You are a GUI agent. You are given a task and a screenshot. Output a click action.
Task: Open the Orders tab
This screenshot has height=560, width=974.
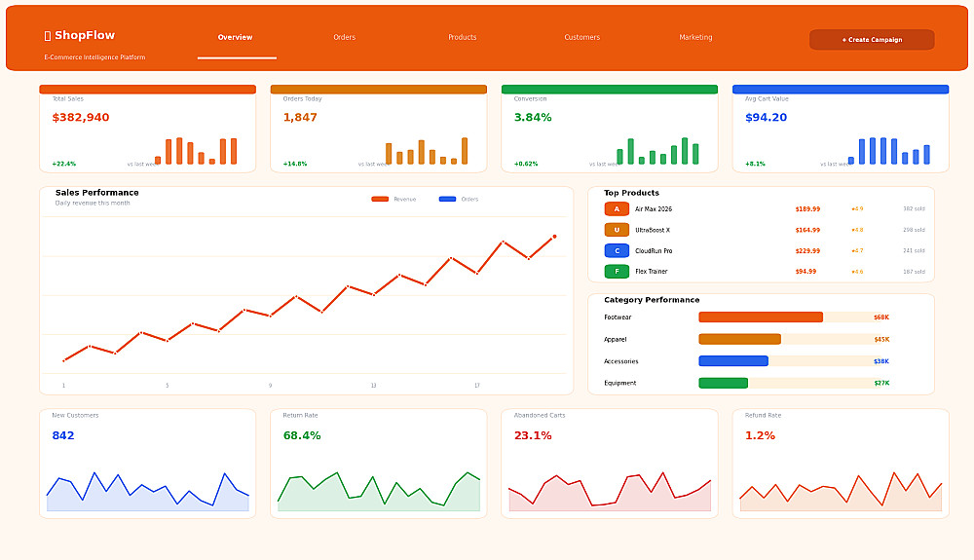pyautogui.click(x=344, y=37)
